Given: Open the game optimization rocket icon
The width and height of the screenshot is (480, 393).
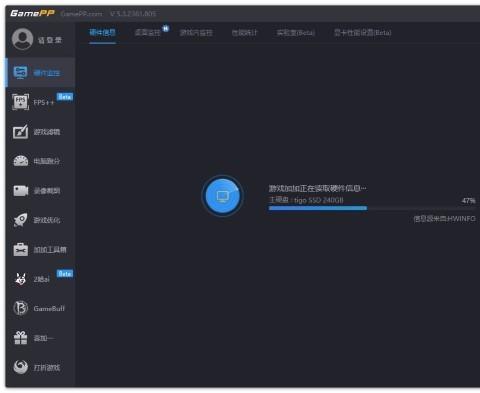Looking at the screenshot, I should tap(20, 220).
